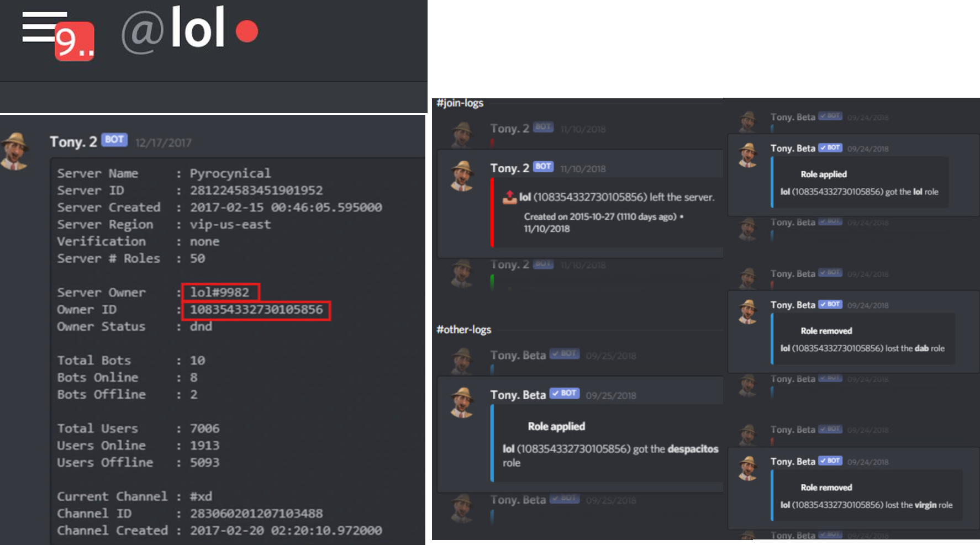This screenshot has height=545, width=980.
Task: Click Tony. Beta username on dab role message
Action: [793, 305]
